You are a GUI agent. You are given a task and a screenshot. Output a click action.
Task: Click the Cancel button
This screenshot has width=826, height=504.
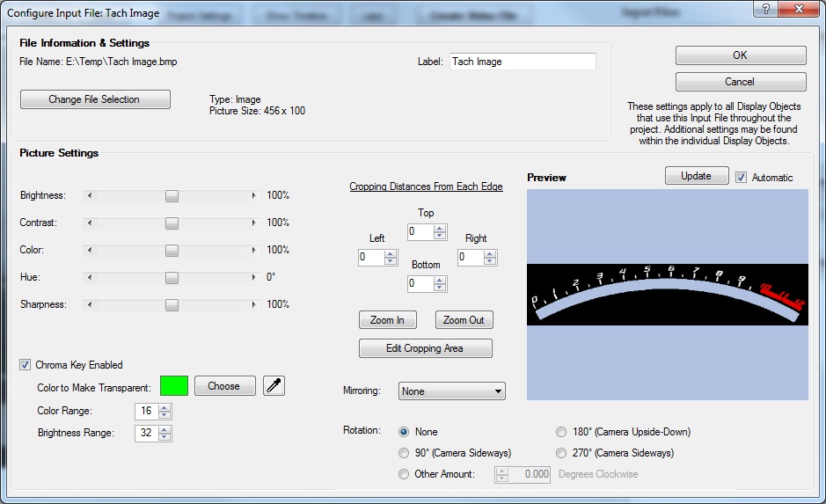[x=741, y=82]
